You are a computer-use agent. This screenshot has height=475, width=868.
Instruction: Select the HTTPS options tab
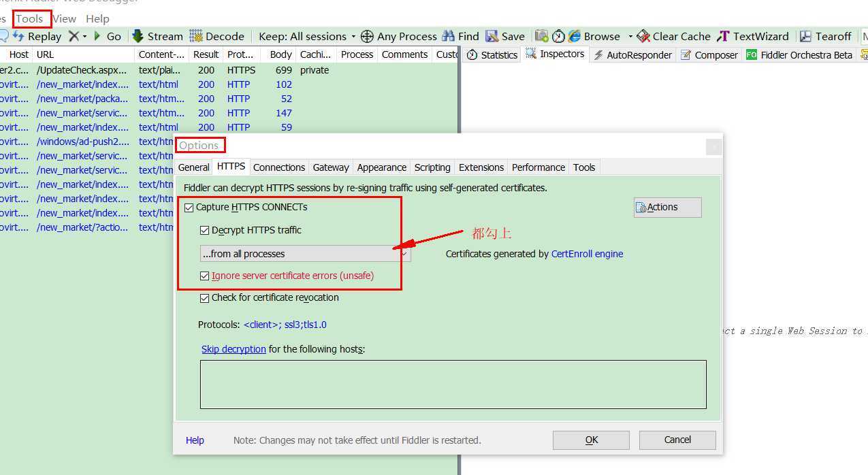[231, 166]
